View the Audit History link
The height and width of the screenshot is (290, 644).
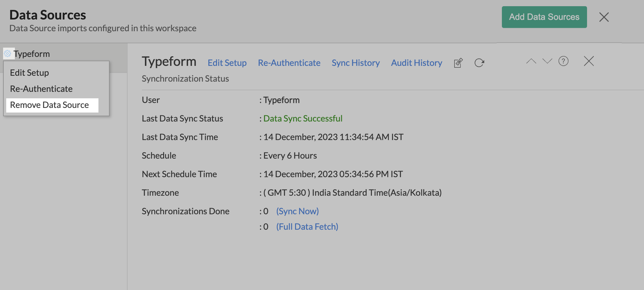click(416, 63)
